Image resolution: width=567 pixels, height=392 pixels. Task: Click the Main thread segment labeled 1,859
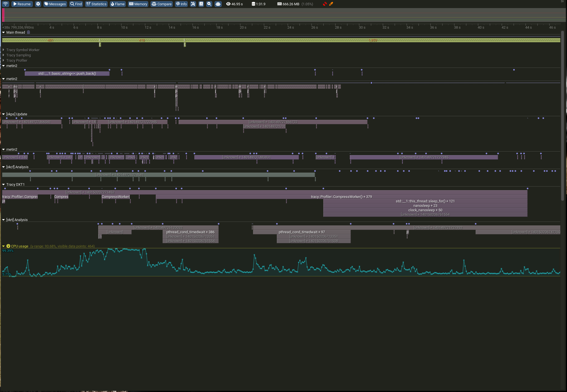coord(373,40)
